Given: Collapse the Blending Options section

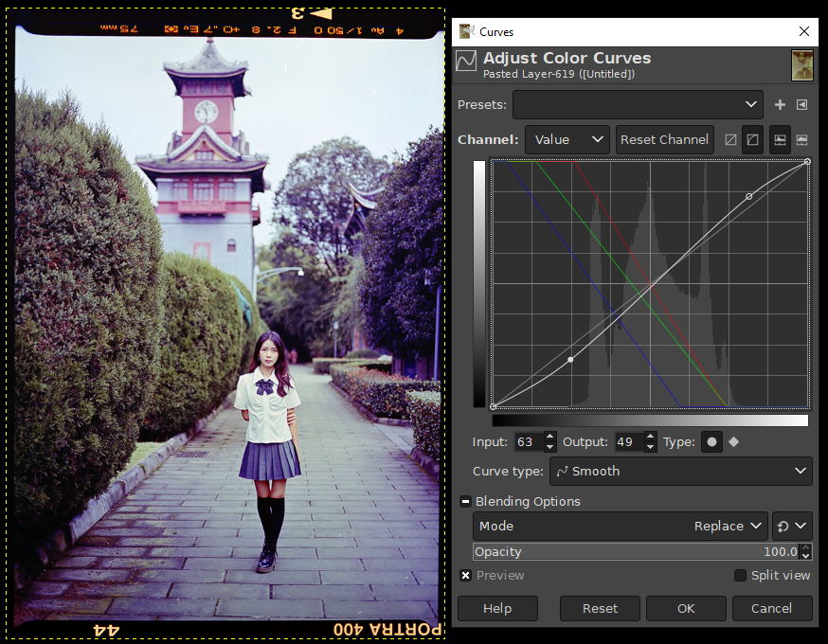Looking at the screenshot, I should [x=465, y=502].
